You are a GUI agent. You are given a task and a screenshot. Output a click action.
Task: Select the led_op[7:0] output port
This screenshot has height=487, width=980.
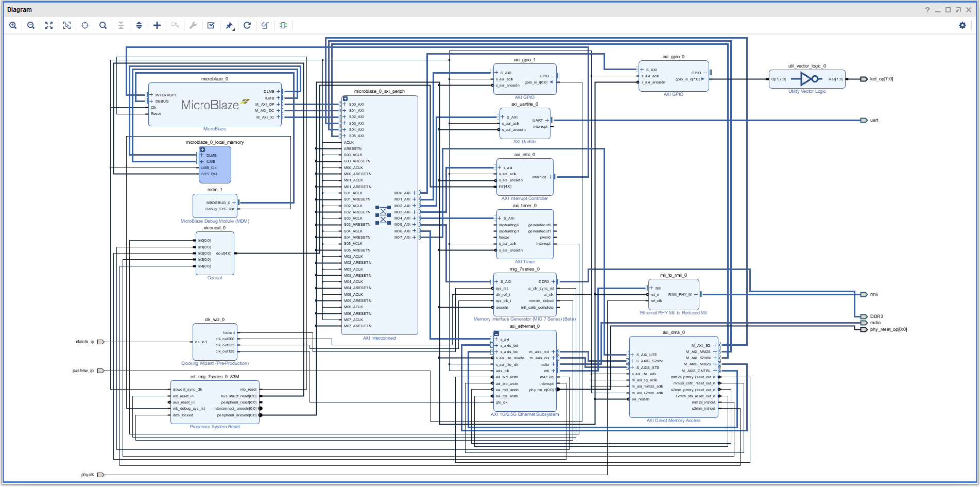[x=864, y=79]
